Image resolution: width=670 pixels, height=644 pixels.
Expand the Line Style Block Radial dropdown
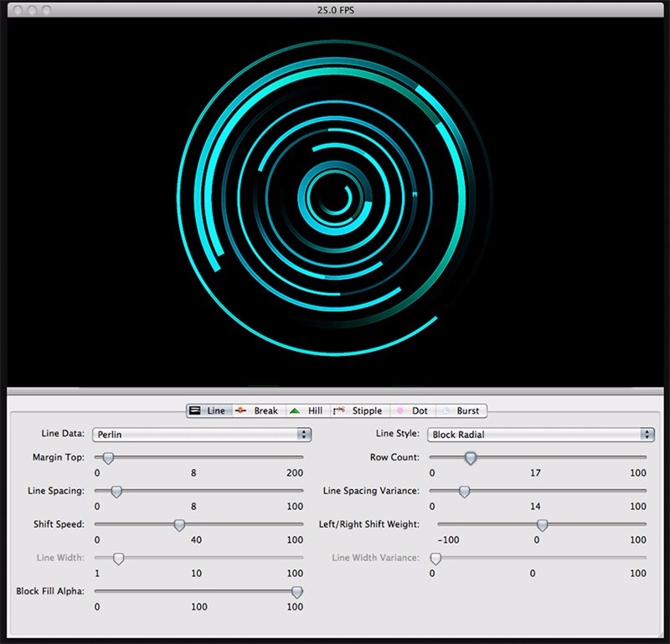click(540, 435)
